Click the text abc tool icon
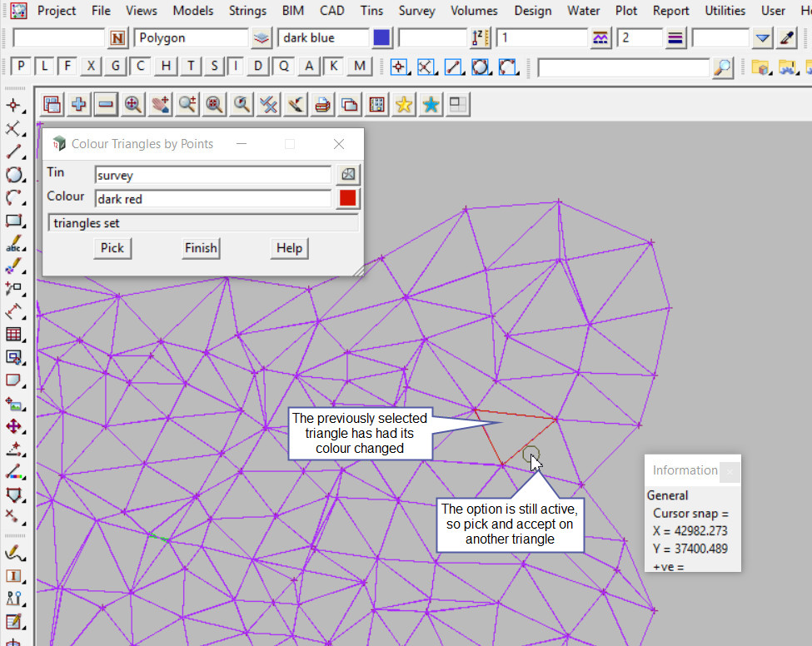The image size is (812, 646). (x=14, y=245)
